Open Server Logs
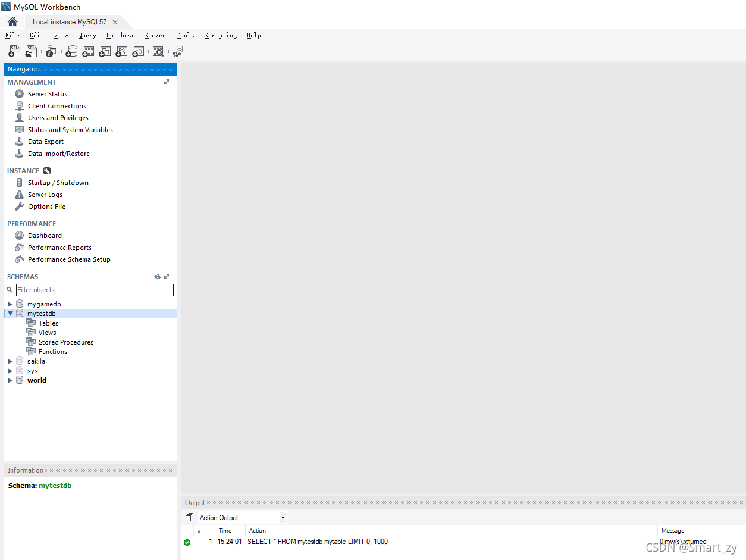 (45, 195)
